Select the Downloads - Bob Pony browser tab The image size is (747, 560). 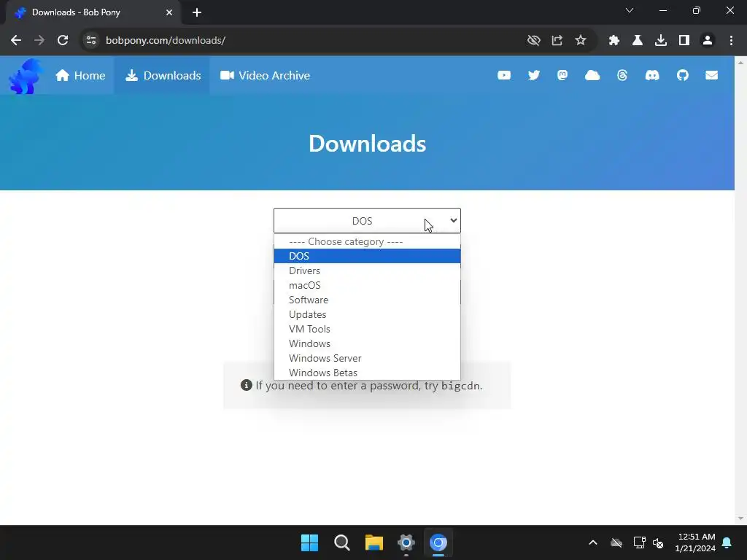[93, 12]
